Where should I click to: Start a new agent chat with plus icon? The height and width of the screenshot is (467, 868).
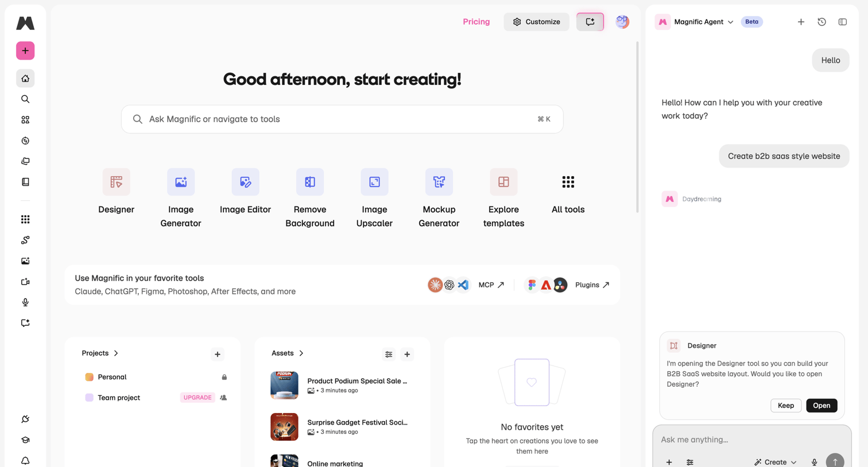tap(801, 22)
